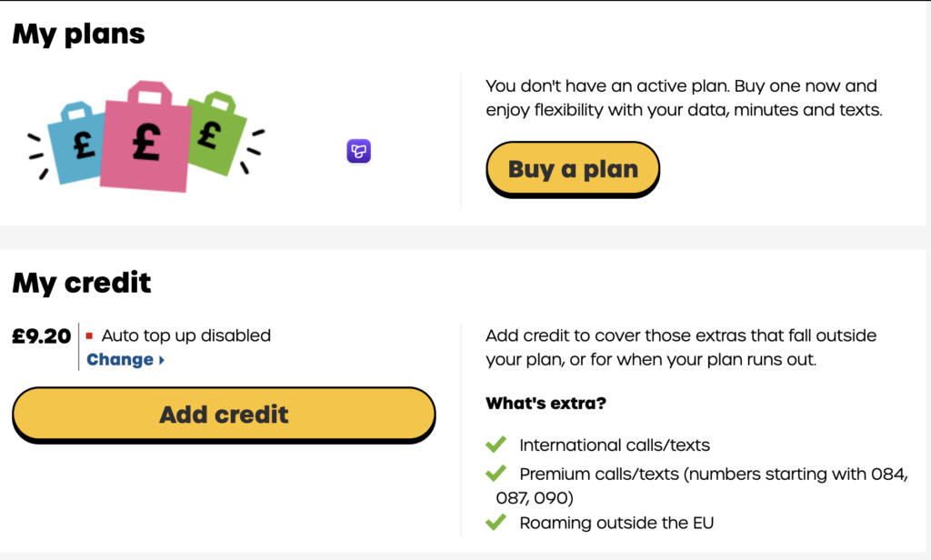Click checkmark beside International calls/texts
This screenshot has height=560, width=931.
(x=496, y=445)
